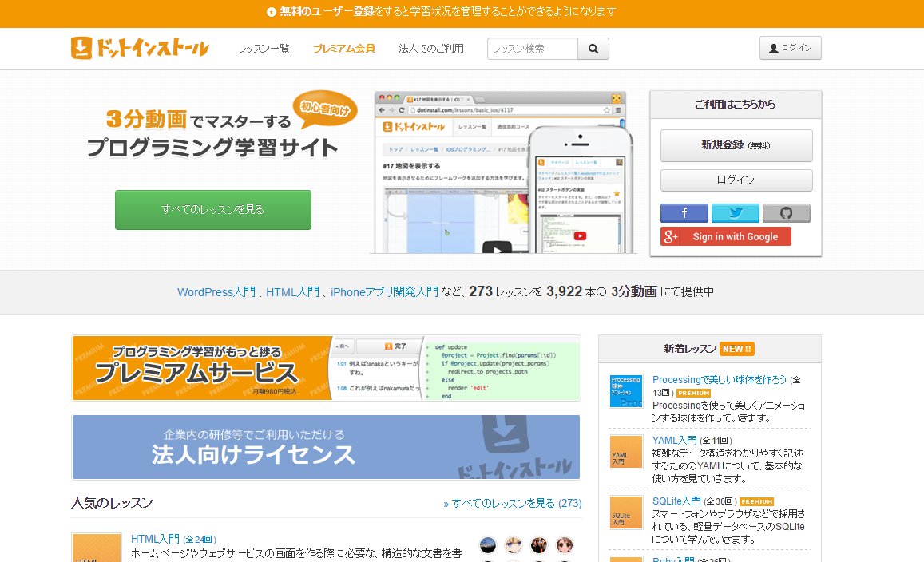The width and height of the screenshot is (924, 562).
Task: Open HTML入門 lesson title link
Action: [155, 539]
